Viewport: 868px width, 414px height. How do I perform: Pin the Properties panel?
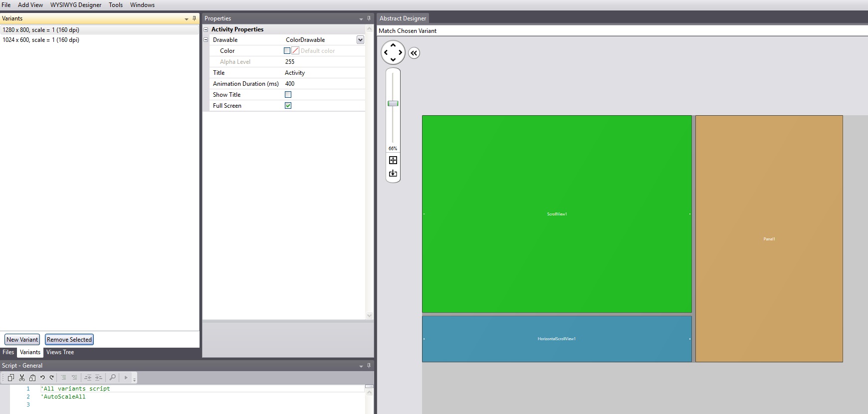click(x=369, y=18)
